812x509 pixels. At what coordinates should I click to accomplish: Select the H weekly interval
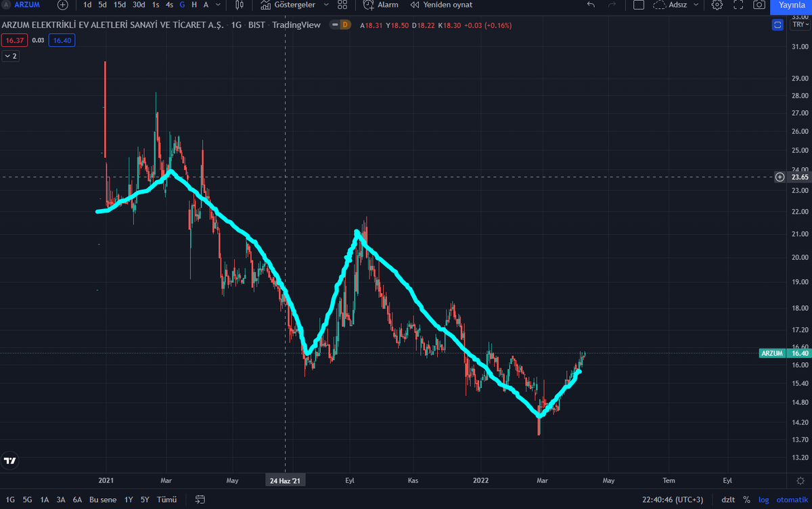pos(194,5)
